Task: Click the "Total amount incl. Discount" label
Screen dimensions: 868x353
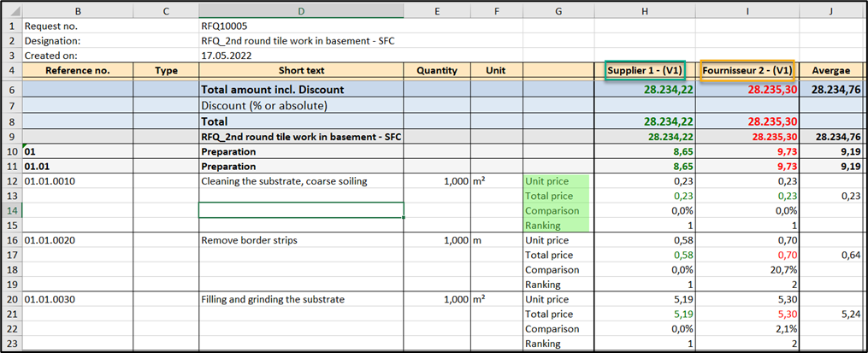Action: [271, 89]
